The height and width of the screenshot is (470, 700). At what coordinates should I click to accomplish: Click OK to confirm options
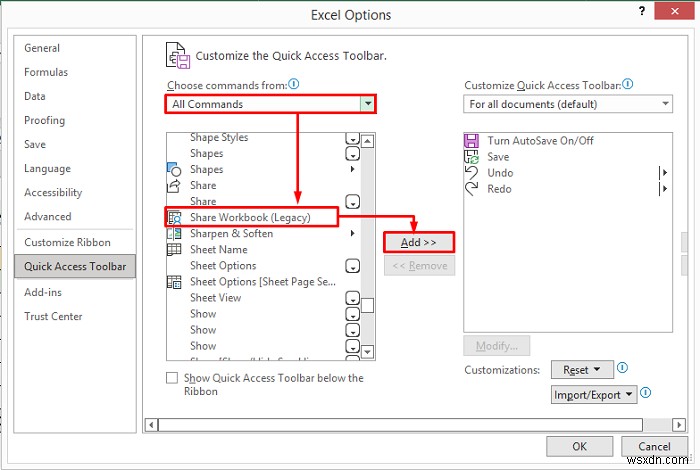tap(579, 446)
